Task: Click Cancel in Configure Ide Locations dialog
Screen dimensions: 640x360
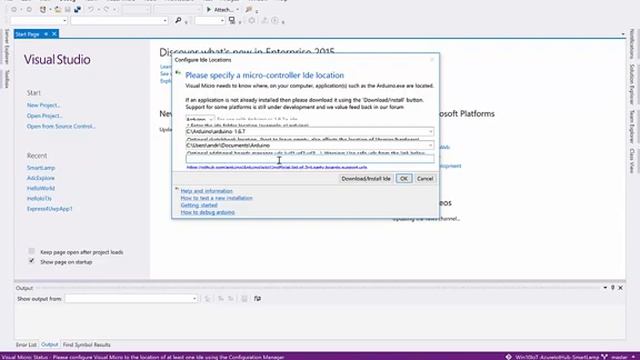Action: tap(424, 178)
